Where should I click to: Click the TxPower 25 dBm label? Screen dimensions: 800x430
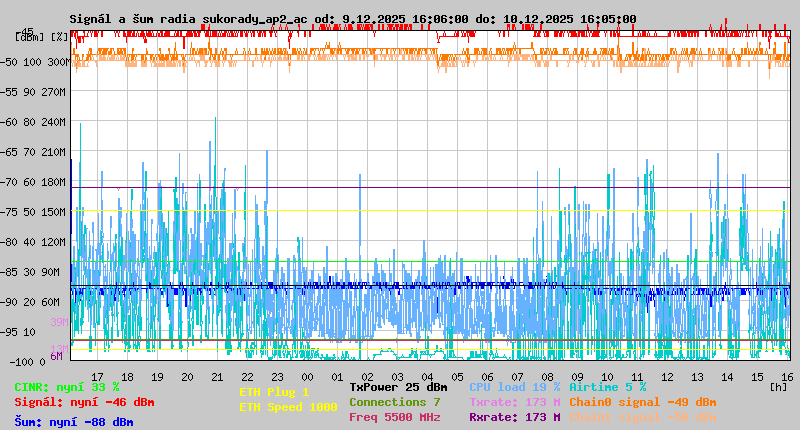[398, 387]
